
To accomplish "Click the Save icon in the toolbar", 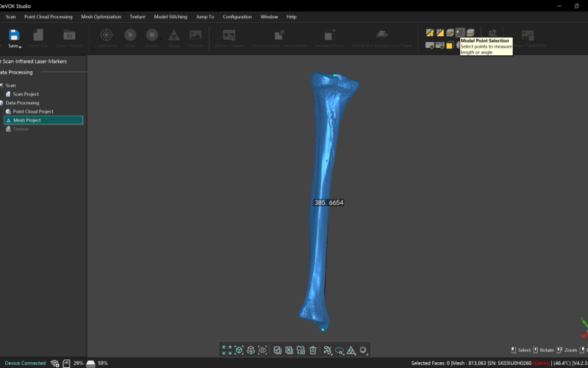I will tap(14, 35).
